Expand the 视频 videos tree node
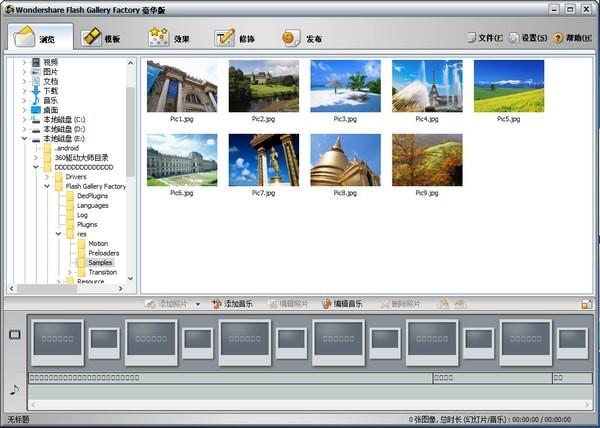The height and width of the screenshot is (428, 600). pos(24,62)
